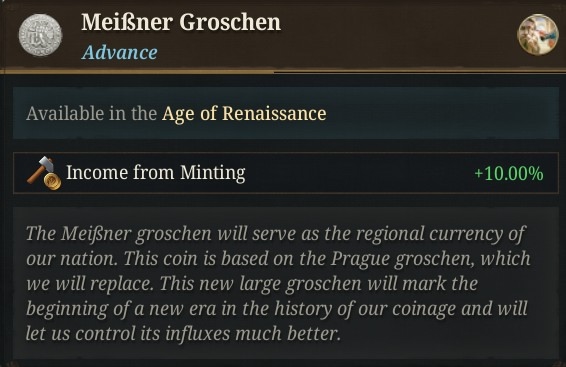Click the silver Meißner Groschen coin icon
The image size is (566, 367).
(x=40, y=35)
